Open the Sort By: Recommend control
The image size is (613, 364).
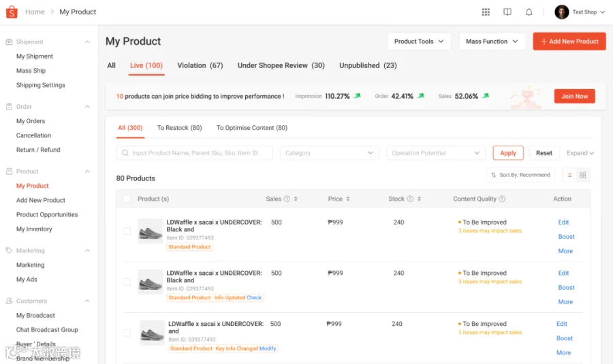pos(520,175)
